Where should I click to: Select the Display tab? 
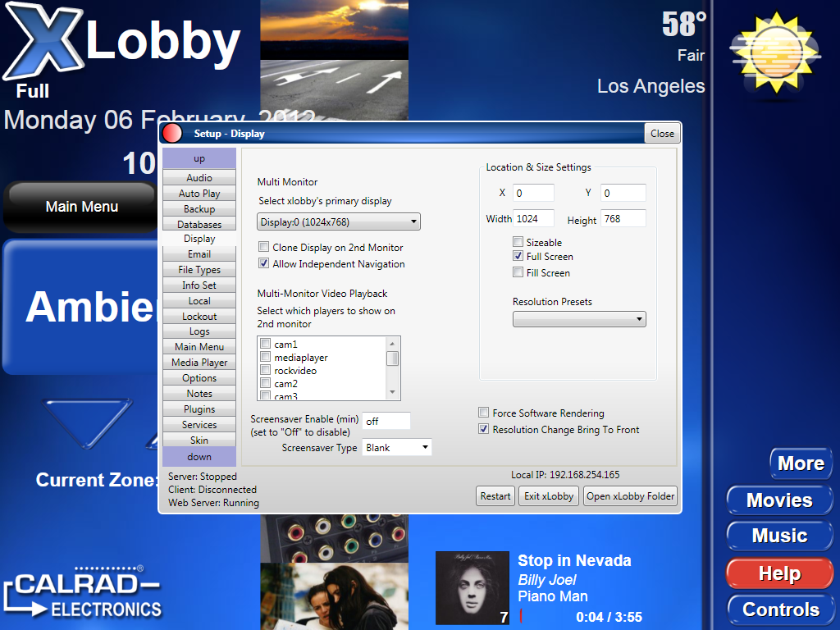(199, 239)
